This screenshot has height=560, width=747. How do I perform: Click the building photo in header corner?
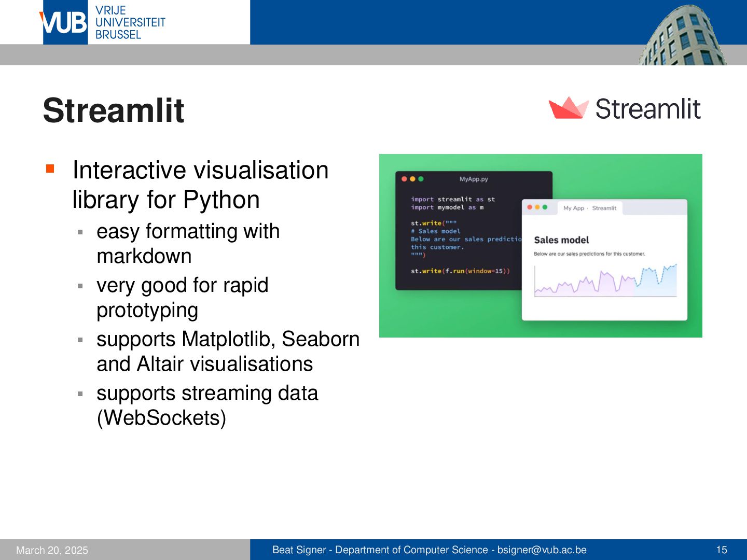pyautogui.click(x=682, y=34)
